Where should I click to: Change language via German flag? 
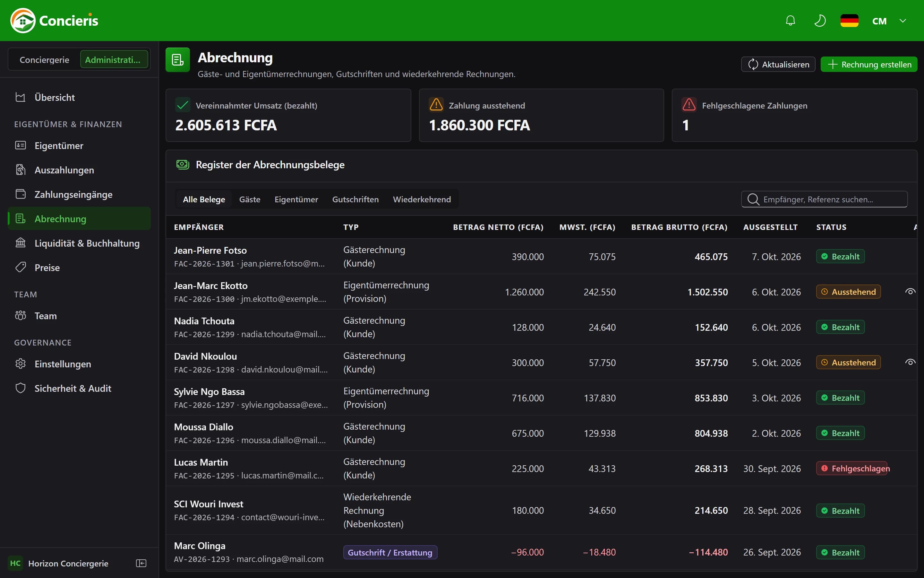click(849, 21)
